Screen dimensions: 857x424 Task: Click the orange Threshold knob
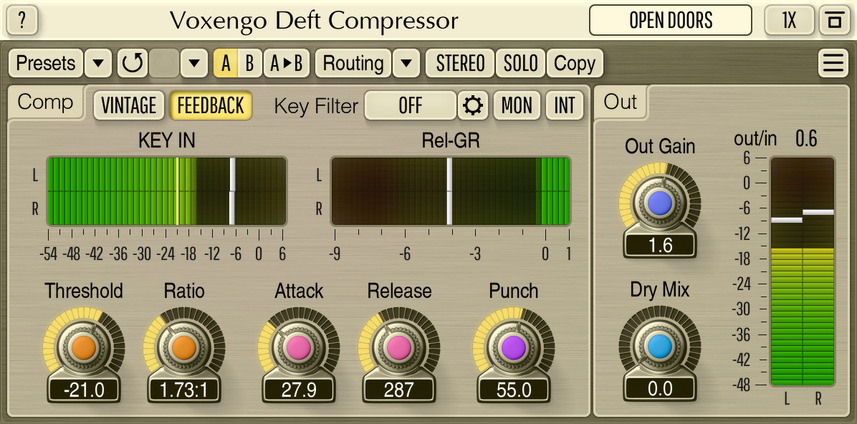tap(83, 346)
